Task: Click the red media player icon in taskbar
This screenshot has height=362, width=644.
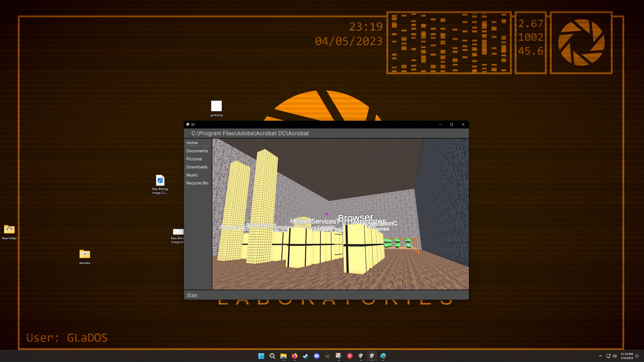Action: tap(350, 356)
